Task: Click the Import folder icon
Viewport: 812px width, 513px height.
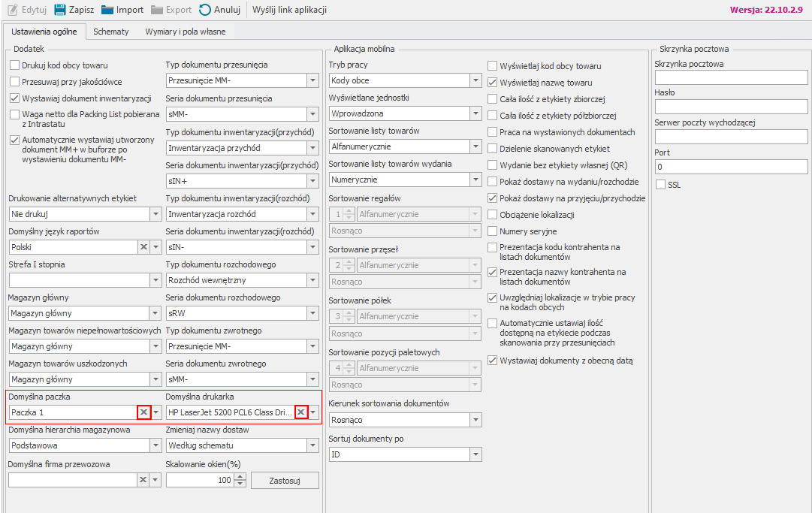Action: click(107, 10)
